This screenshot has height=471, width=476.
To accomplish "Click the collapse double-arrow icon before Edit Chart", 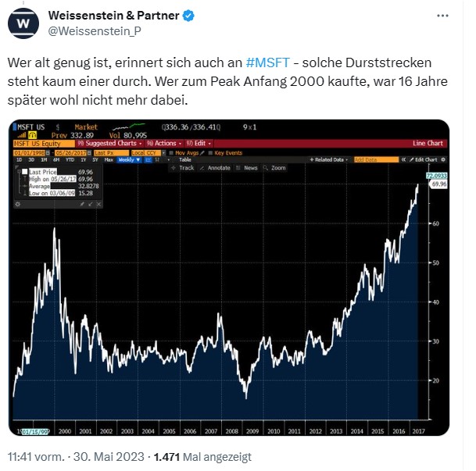I will 403,159.
